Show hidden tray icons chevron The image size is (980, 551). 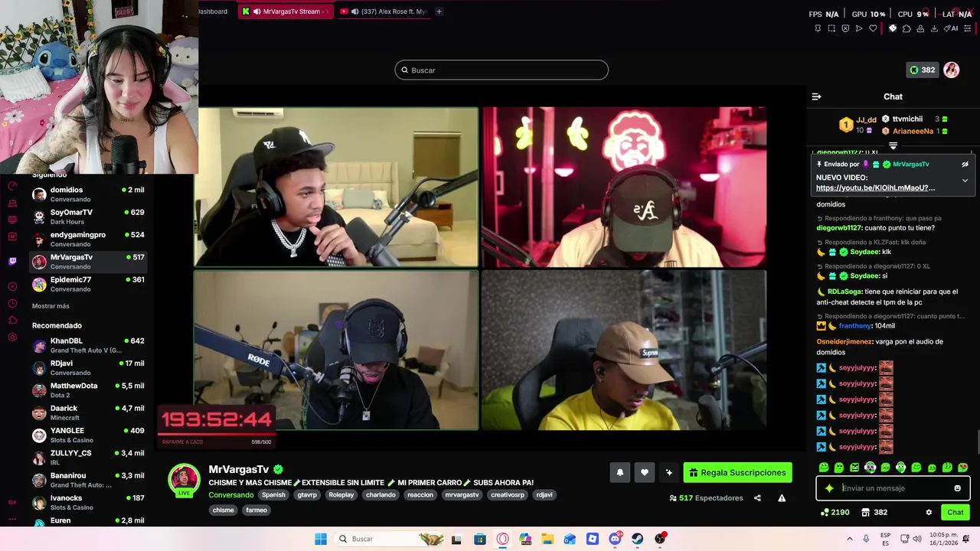click(851, 539)
